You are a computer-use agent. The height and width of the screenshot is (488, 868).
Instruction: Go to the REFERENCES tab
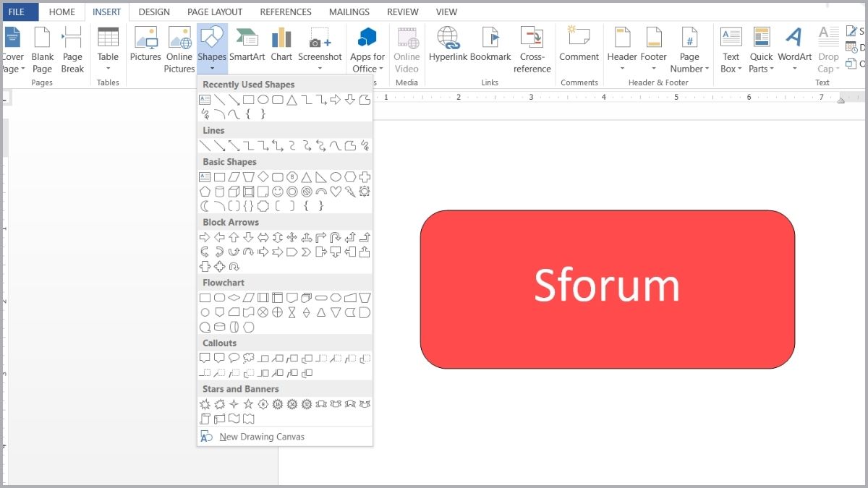[x=286, y=12]
